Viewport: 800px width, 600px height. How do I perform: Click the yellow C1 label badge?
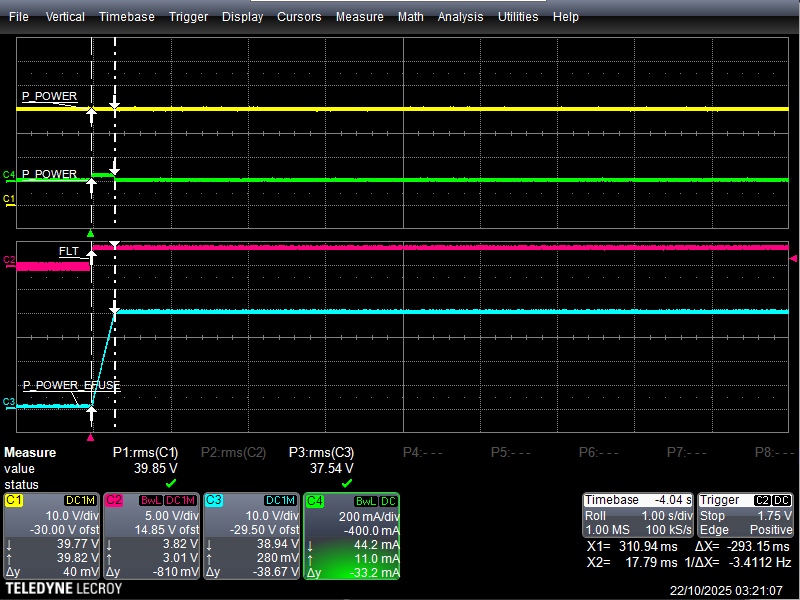pyautogui.click(x=14, y=500)
